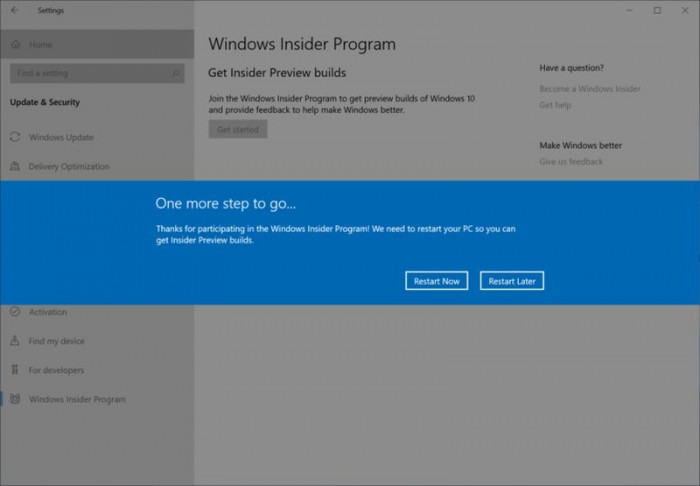This screenshot has height=486, width=700.
Task: Click the back arrow in Settings
Action: pyautogui.click(x=15, y=10)
